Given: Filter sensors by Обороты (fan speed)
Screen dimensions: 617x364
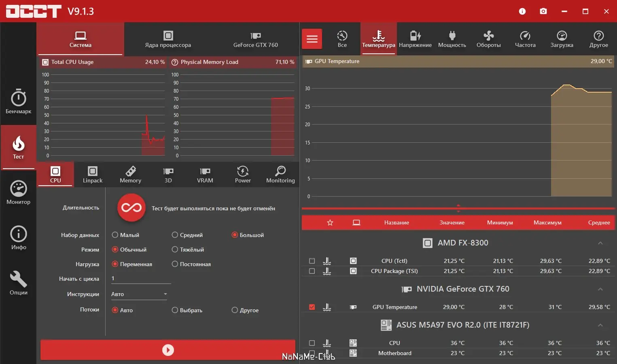Looking at the screenshot, I should click(x=488, y=39).
